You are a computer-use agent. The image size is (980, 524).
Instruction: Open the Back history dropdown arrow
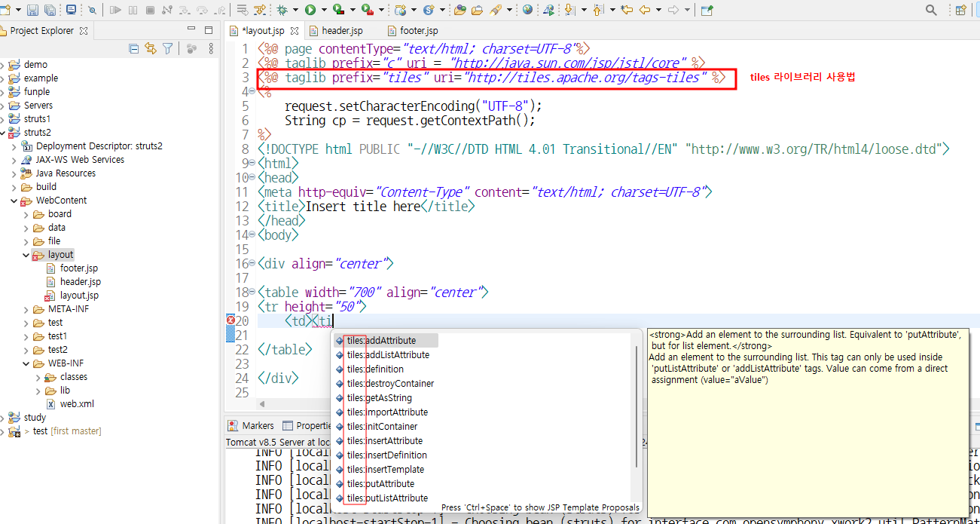(x=658, y=10)
